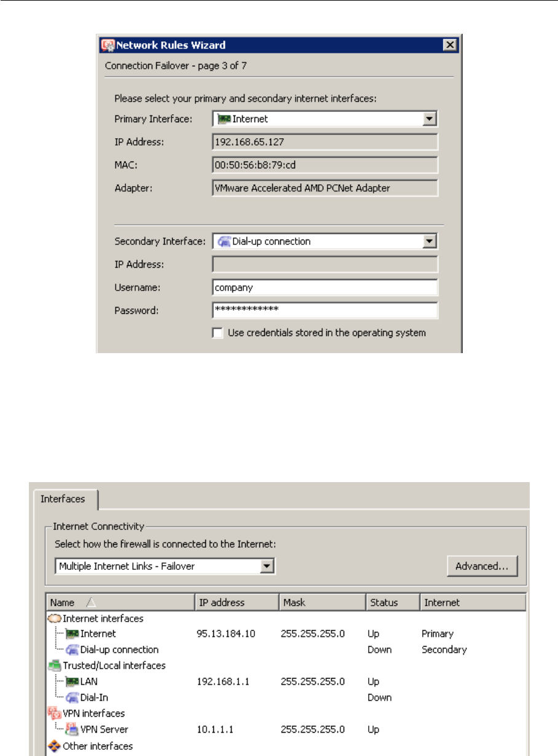The height and width of the screenshot is (756, 558).
Task: Sort by the Mask column header
Action: pyautogui.click(x=321, y=602)
